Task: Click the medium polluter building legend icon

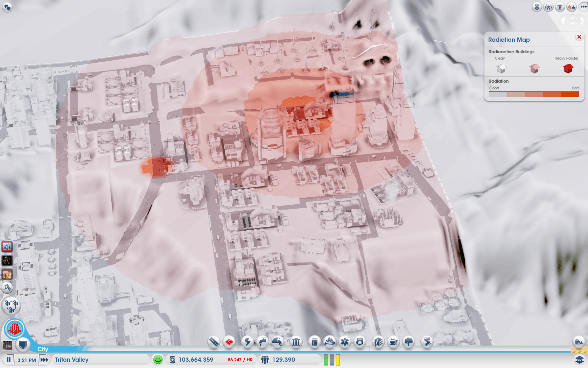Action: point(534,68)
